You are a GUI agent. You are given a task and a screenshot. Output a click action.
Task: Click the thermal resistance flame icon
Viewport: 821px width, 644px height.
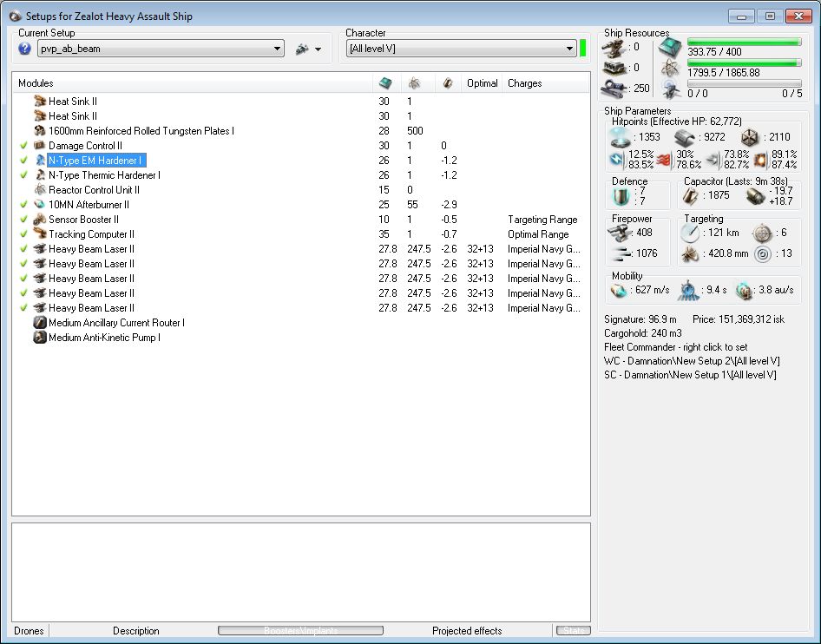click(665, 160)
